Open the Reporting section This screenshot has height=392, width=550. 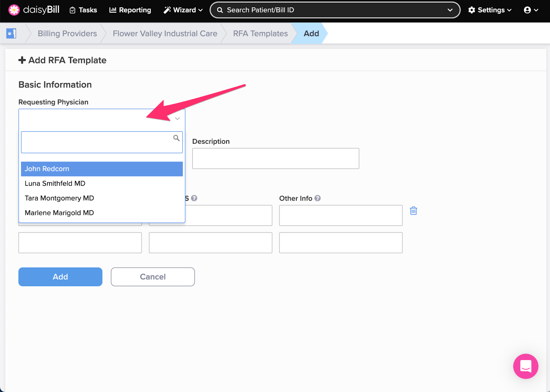point(130,10)
